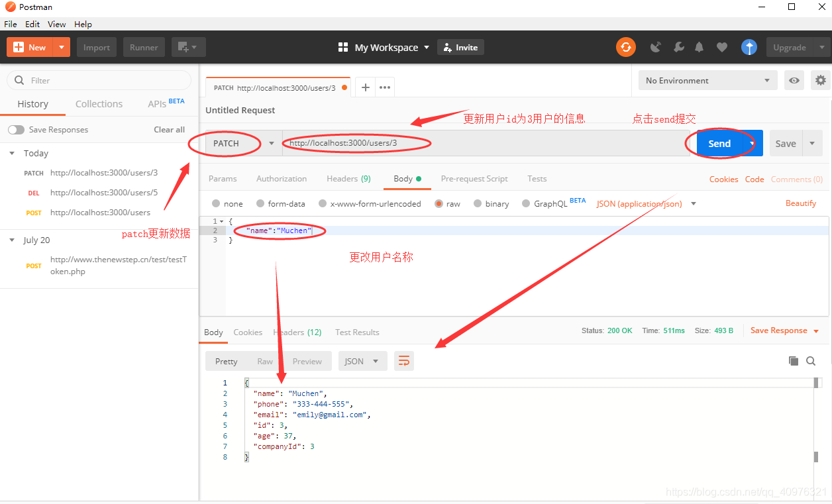
Task: Open the response JSON format dropdown
Action: (363, 361)
